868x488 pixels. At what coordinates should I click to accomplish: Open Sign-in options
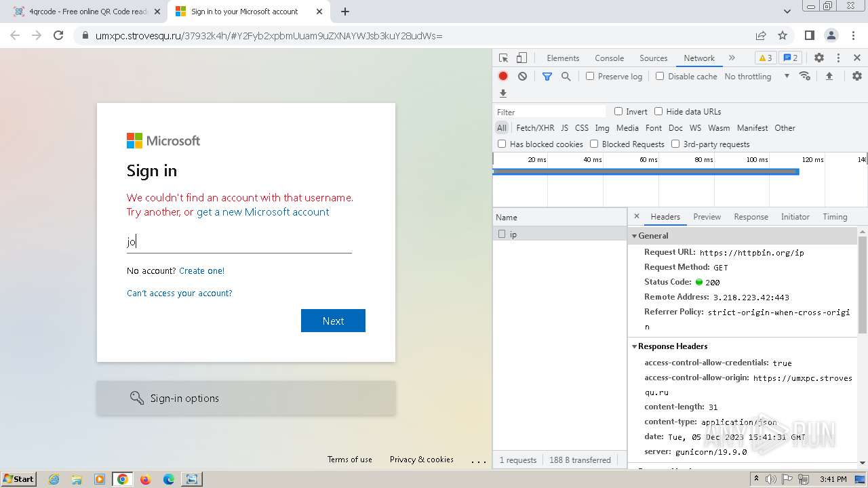[x=246, y=398]
